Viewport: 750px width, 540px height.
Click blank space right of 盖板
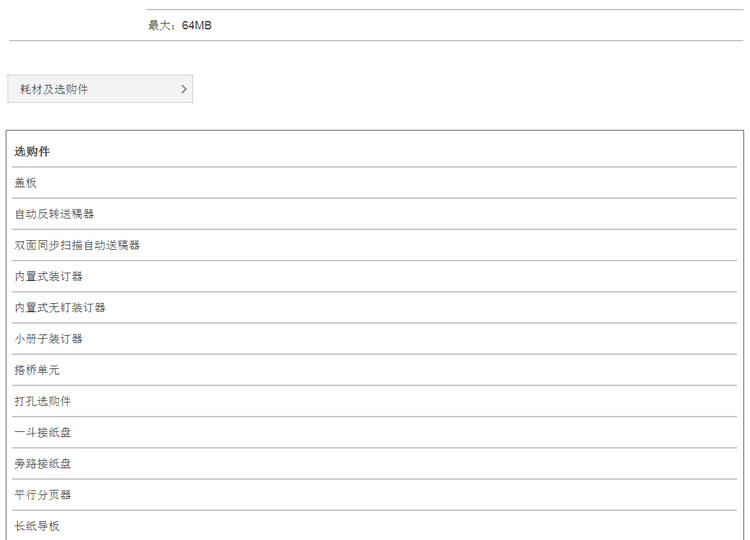click(x=383, y=183)
